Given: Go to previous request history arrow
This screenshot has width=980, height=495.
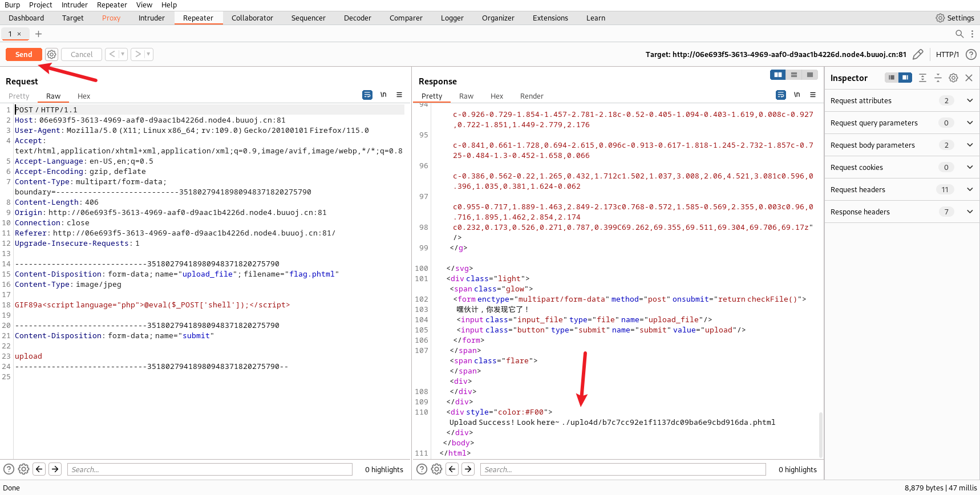Looking at the screenshot, I should [112, 54].
